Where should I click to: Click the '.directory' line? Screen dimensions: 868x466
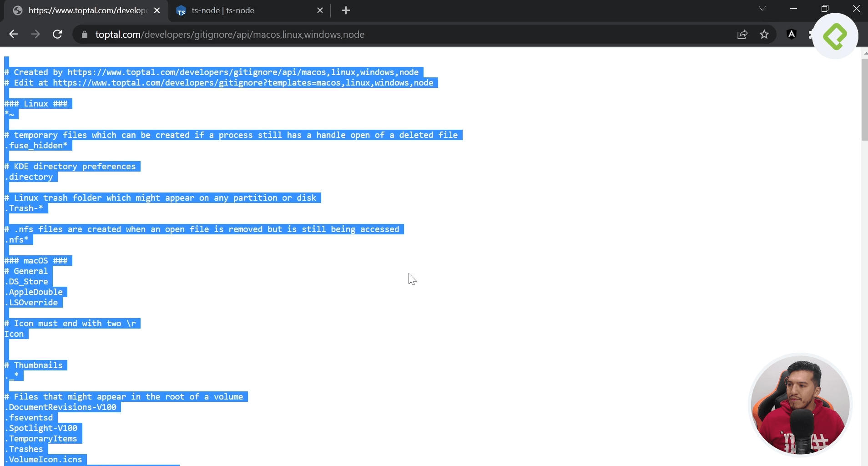click(29, 177)
